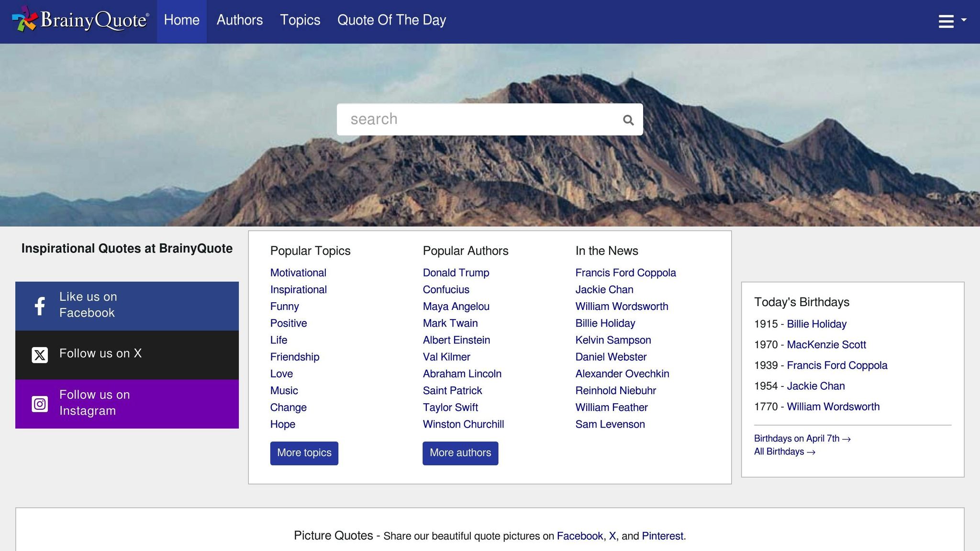Open Birthdays on April 7th link
980x551 pixels.
point(802,439)
